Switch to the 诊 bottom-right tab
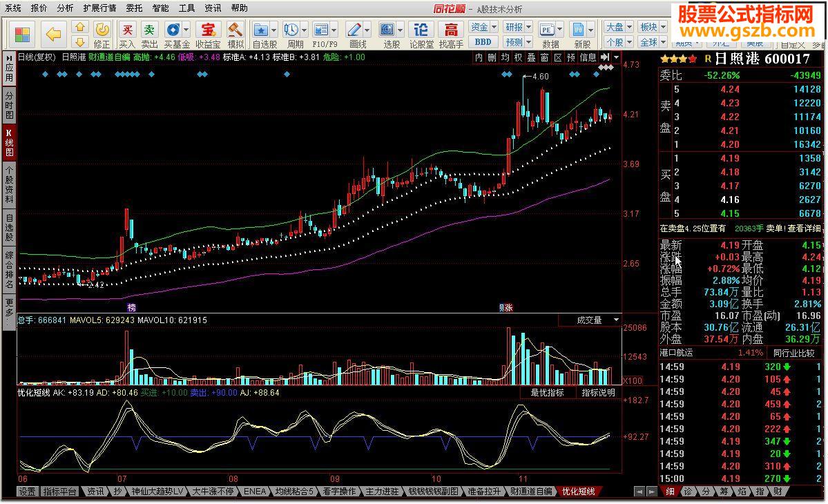This screenshot has width=828, height=504. pyautogui.click(x=688, y=492)
